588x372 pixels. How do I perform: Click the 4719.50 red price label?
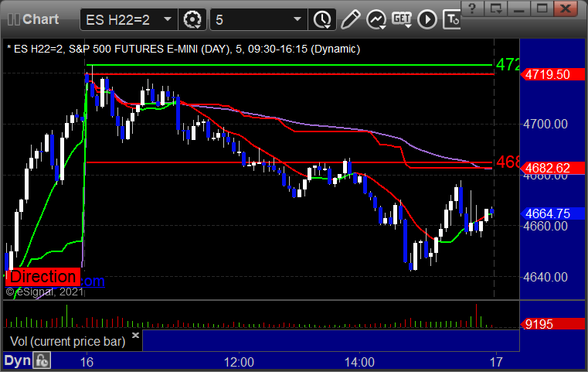point(552,74)
